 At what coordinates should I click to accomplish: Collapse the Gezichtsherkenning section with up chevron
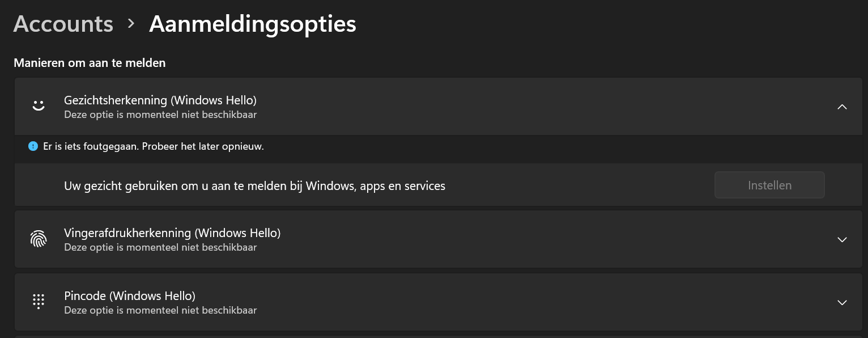[842, 107]
